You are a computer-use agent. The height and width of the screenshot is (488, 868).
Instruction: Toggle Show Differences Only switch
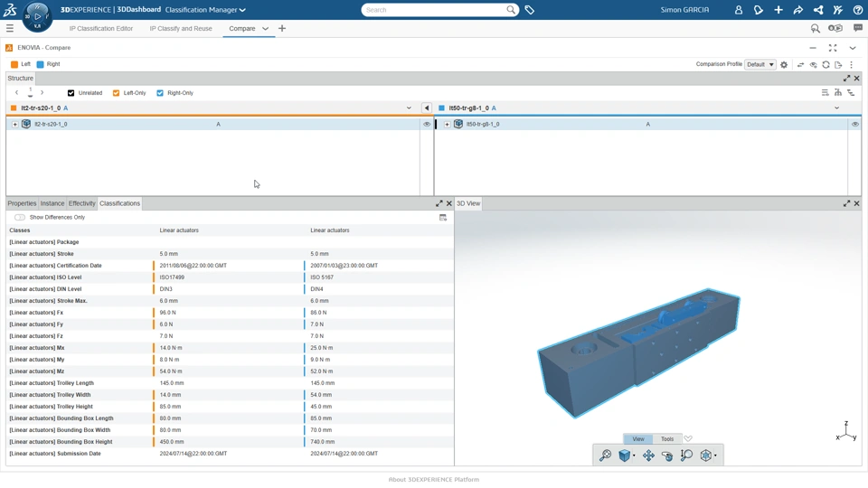(20, 218)
